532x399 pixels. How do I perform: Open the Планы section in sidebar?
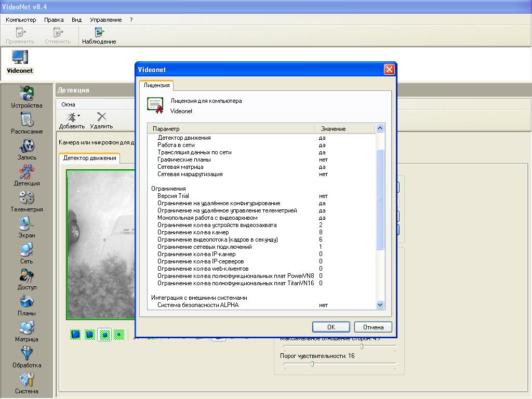click(x=26, y=305)
